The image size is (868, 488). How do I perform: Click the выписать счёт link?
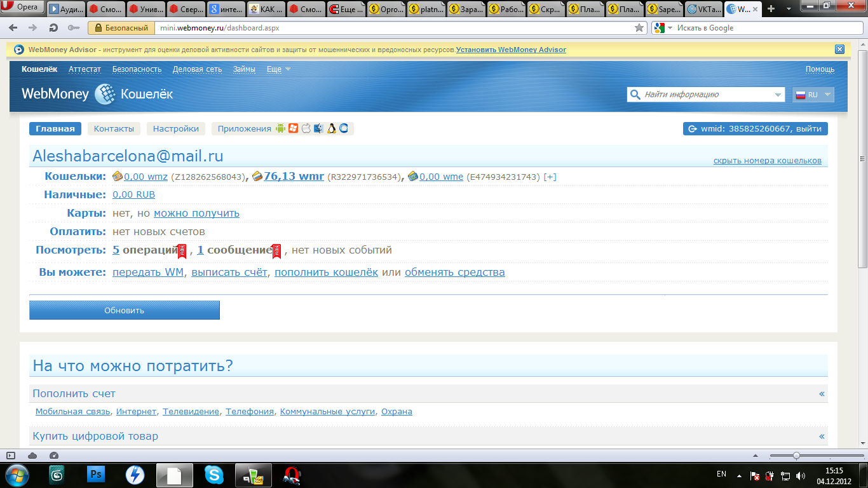pyautogui.click(x=230, y=273)
